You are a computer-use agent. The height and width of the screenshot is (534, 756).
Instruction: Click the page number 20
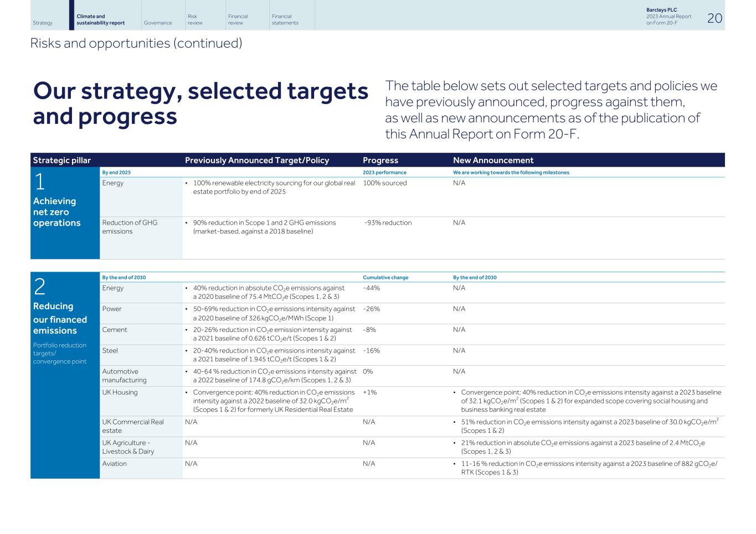[714, 18]
